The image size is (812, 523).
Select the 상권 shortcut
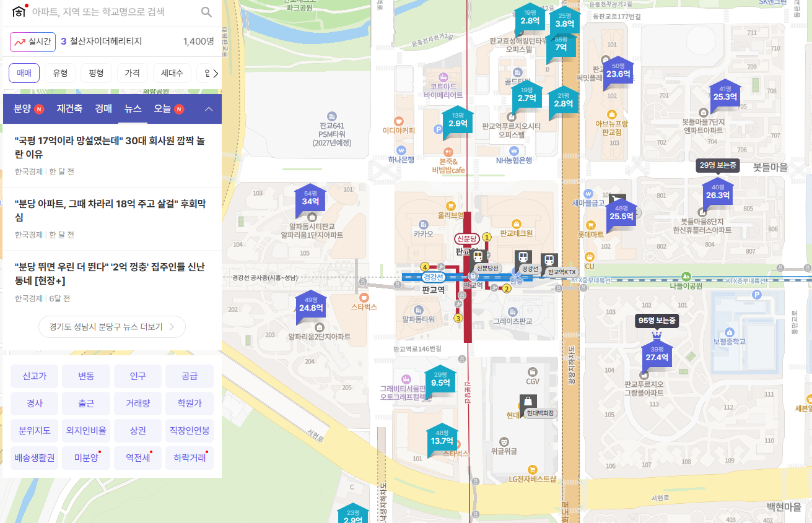138,431
